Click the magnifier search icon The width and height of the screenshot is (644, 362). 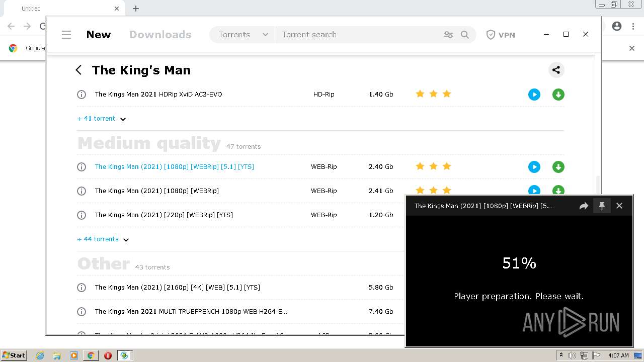pos(465,35)
